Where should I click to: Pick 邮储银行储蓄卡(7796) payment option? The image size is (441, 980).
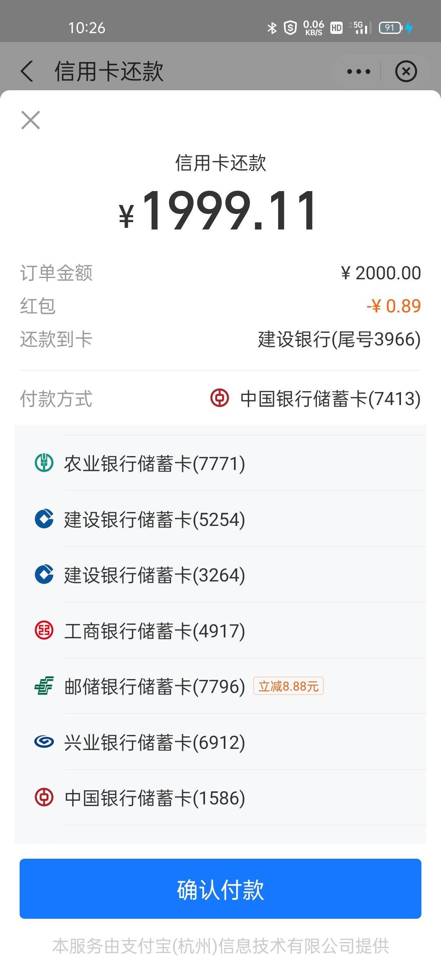(x=220, y=686)
